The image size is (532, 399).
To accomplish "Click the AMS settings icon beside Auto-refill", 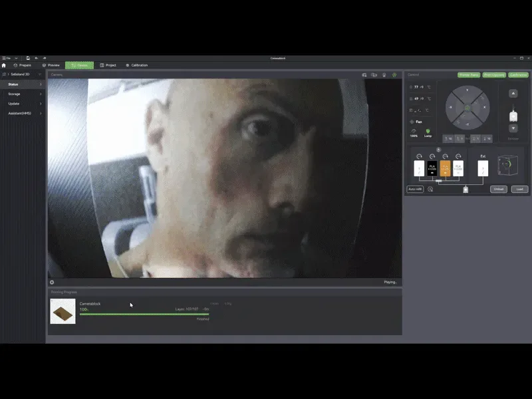I will 430,189.
